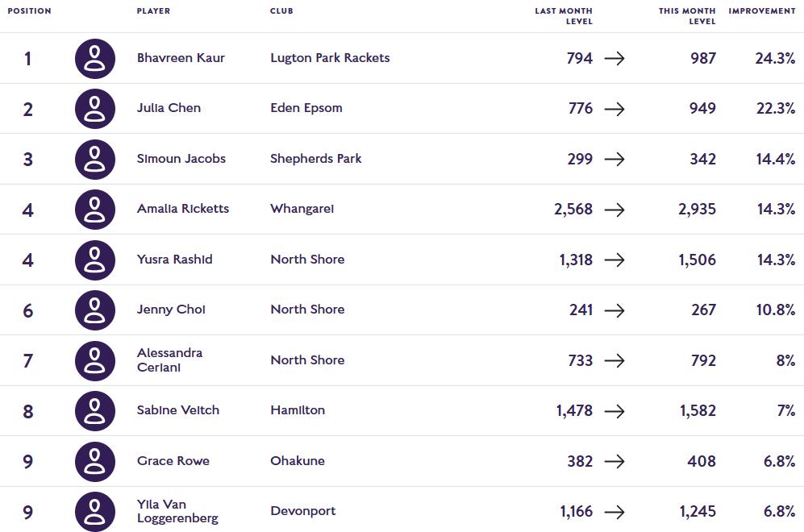Click Yila Van Loggerenberg's avatar icon
804x532 pixels.
click(x=95, y=511)
